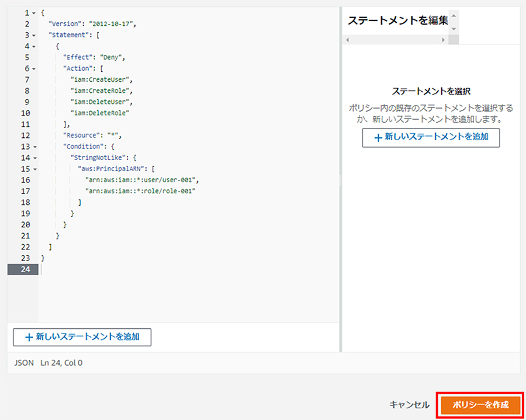Click the scroll up arrow beside ステートメントを編集

pos(454,16)
